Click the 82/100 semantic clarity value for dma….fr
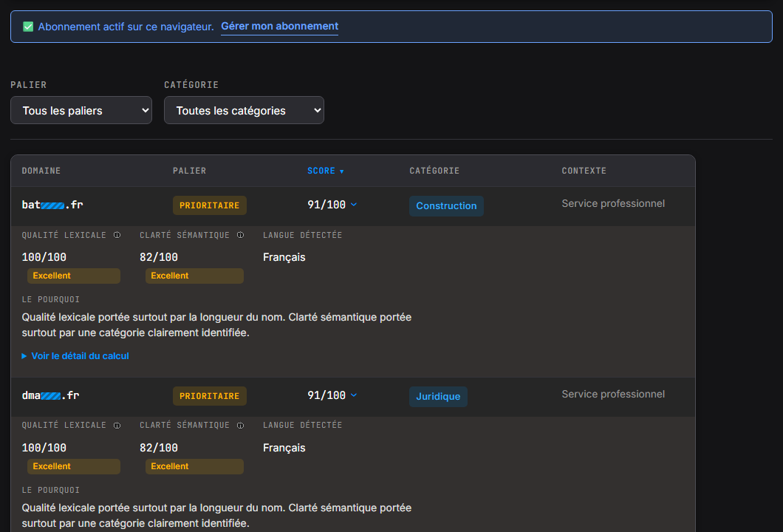Screen dimensions: 783x532 tap(159, 448)
